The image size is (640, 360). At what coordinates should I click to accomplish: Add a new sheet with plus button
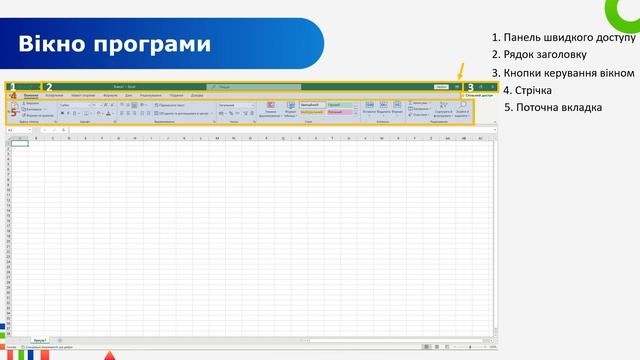(x=60, y=340)
